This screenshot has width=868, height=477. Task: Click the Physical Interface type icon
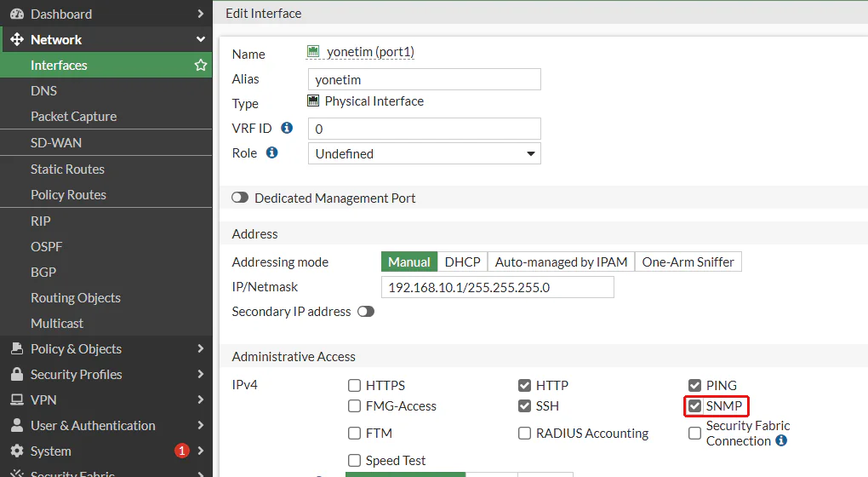[313, 101]
